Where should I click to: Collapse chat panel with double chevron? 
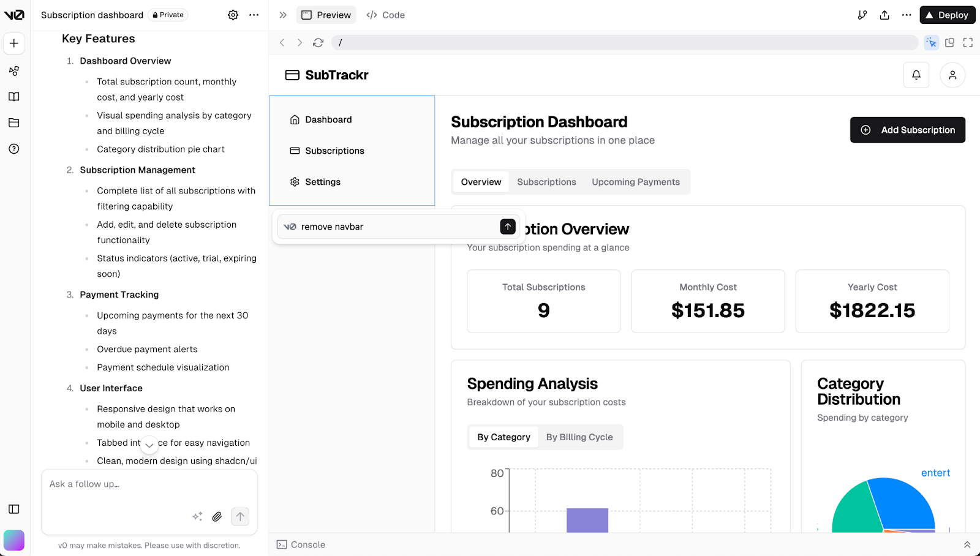point(283,15)
